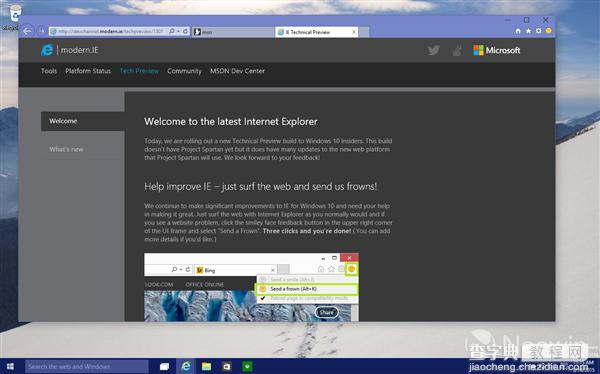Switch to the msn browser tab
Screen dimensions: 600x374
(232, 32)
